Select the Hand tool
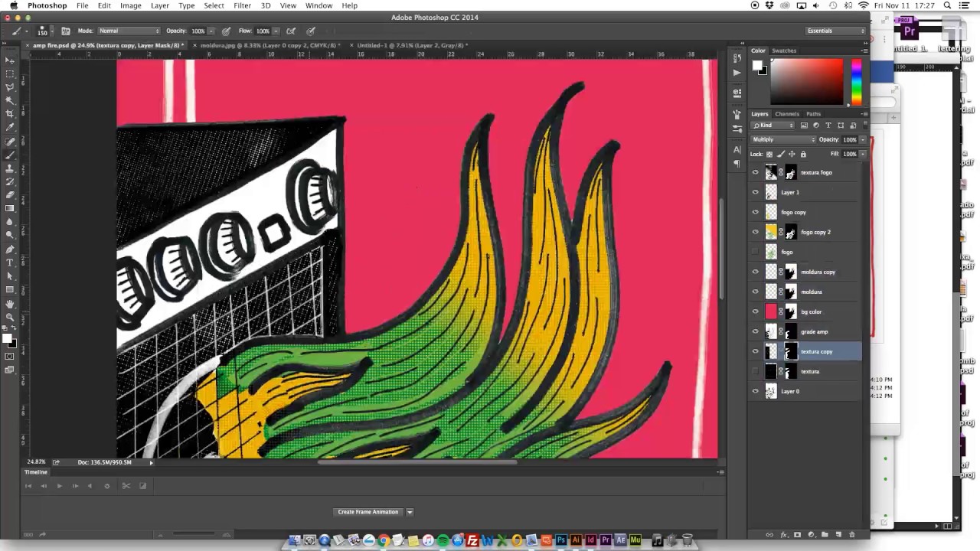980x551 pixels. 10,304
